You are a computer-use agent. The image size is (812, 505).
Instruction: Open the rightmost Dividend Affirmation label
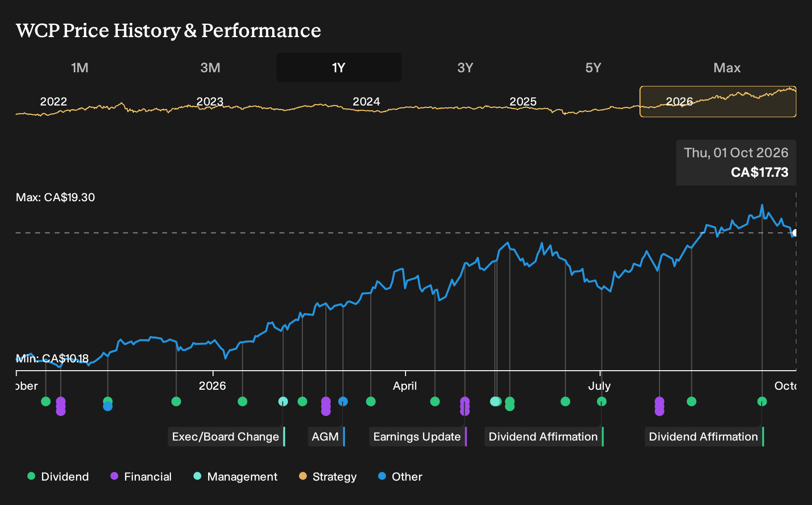(x=705, y=437)
